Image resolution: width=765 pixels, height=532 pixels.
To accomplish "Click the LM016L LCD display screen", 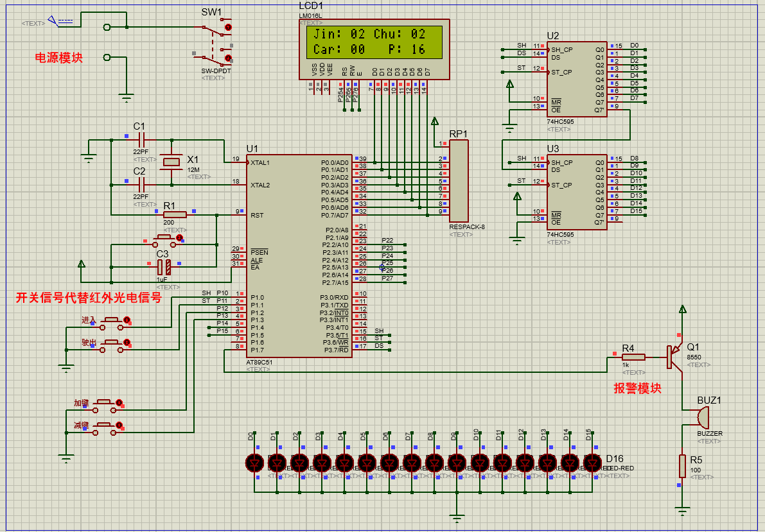I will (x=374, y=42).
